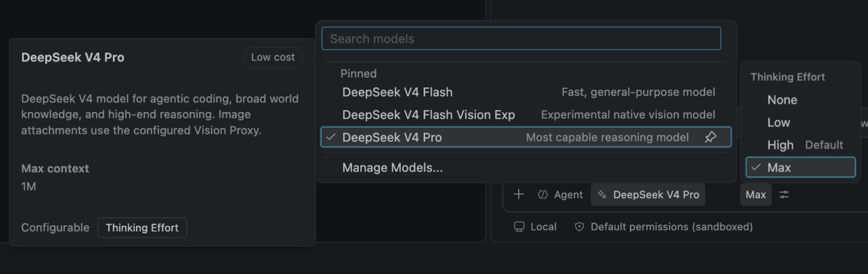This screenshot has width=868, height=274.
Task: Click the plus add-context icon
Action: click(x=519, y=195)
